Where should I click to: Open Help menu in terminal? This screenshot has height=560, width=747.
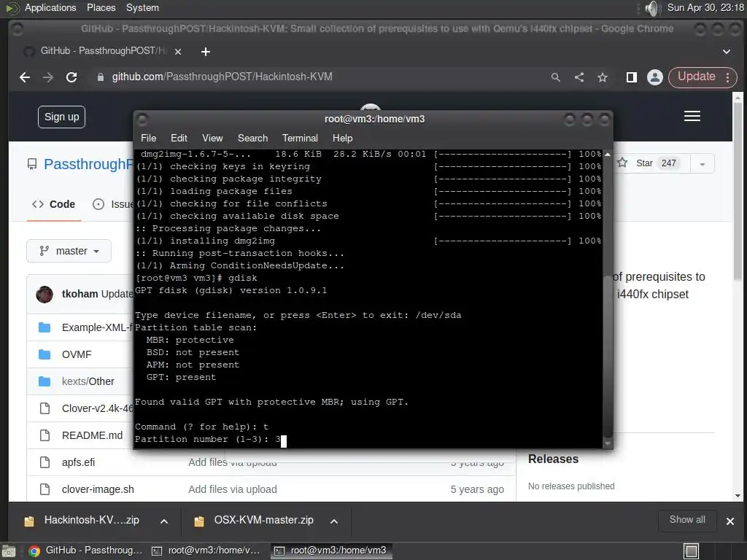(343, 138)
